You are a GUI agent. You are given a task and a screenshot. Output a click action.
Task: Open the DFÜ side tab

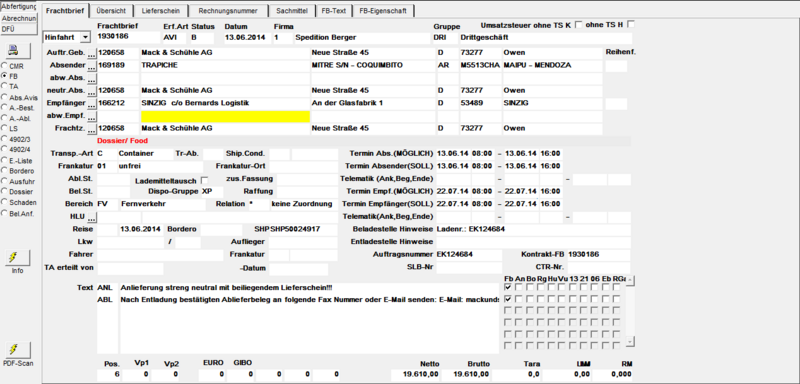pos(19,29)
